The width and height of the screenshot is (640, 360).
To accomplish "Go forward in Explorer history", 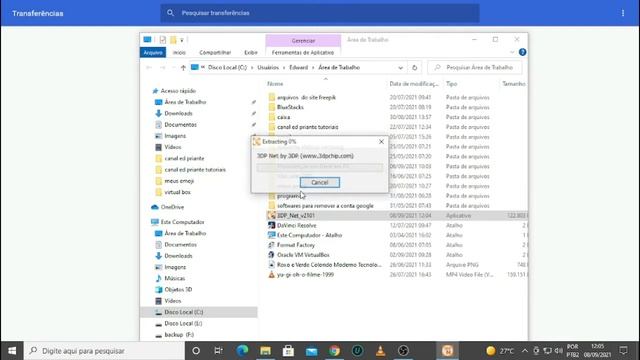I will tap(162, 68).
